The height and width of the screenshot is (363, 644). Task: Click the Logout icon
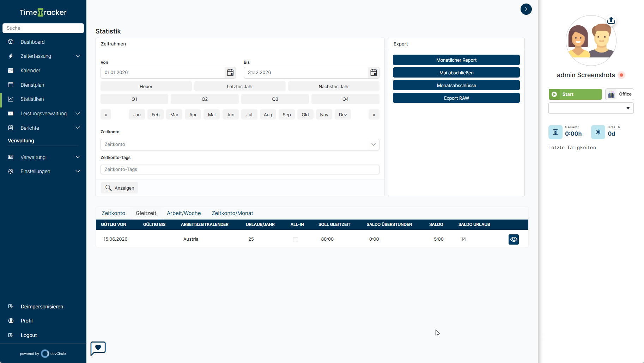11,335
